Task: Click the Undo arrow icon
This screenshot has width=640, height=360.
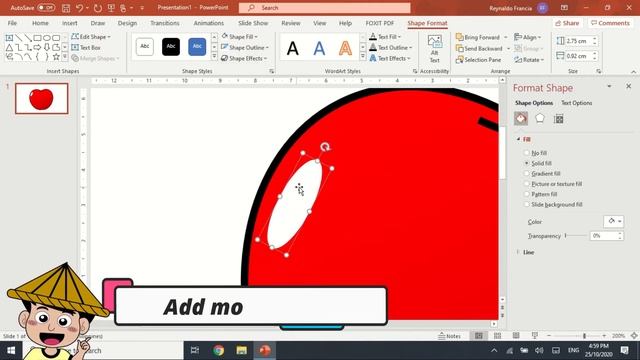Action: pyautogui.click(x=80, y=8)
